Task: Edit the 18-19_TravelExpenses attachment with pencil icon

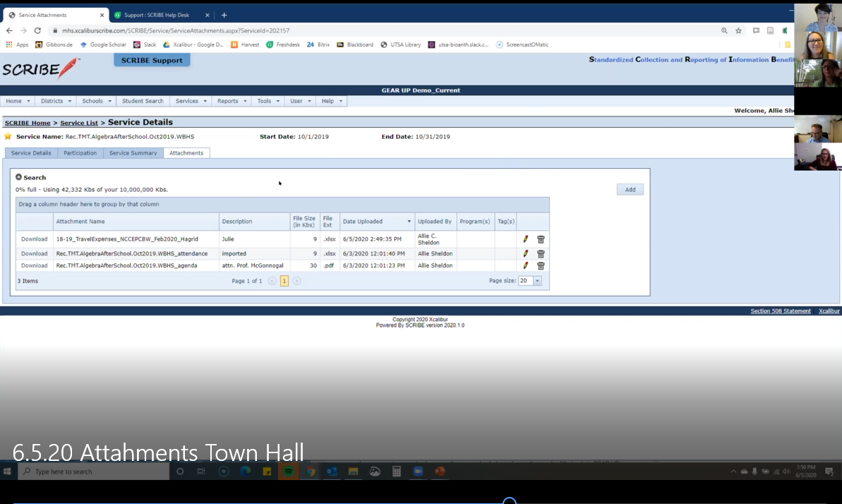Action: (526, 239)
